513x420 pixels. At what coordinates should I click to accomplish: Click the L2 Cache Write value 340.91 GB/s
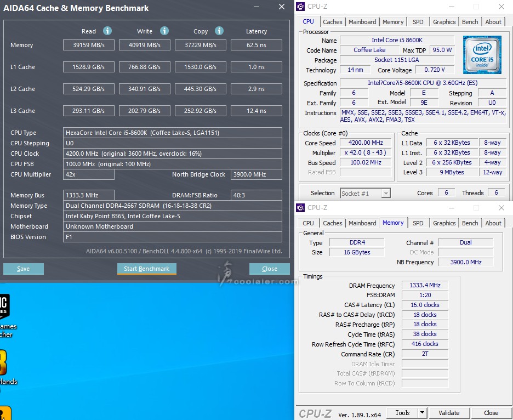coord(145,89)
